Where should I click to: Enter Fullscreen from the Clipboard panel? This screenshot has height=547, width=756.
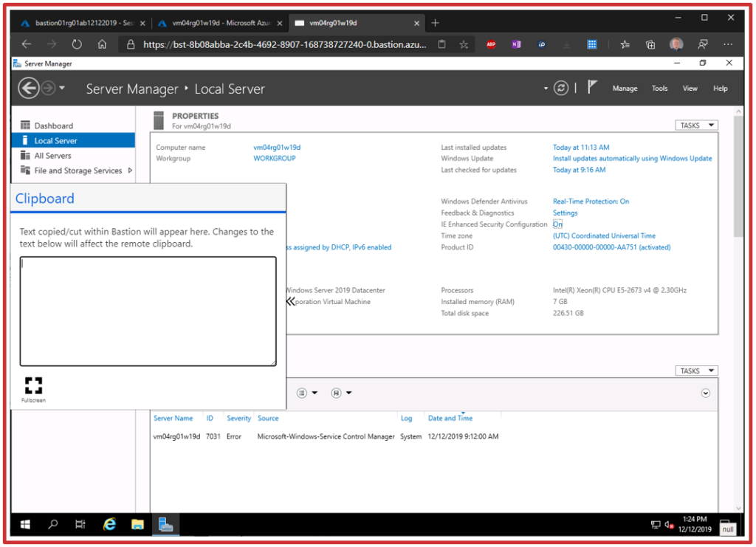33,390
